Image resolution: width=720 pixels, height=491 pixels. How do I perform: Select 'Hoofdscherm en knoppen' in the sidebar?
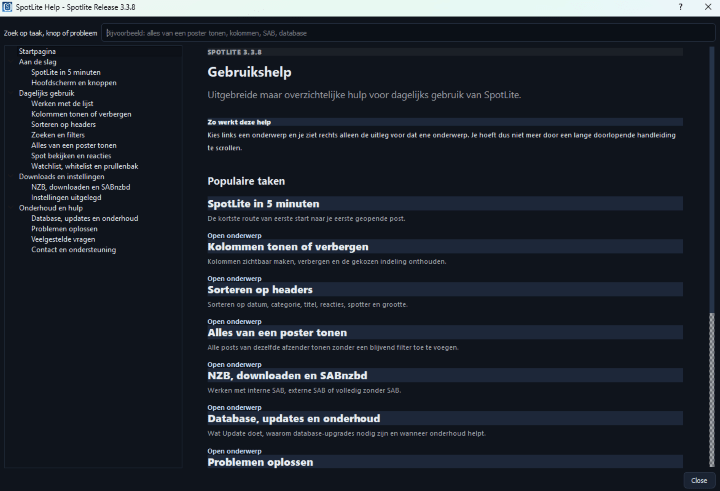74,83
